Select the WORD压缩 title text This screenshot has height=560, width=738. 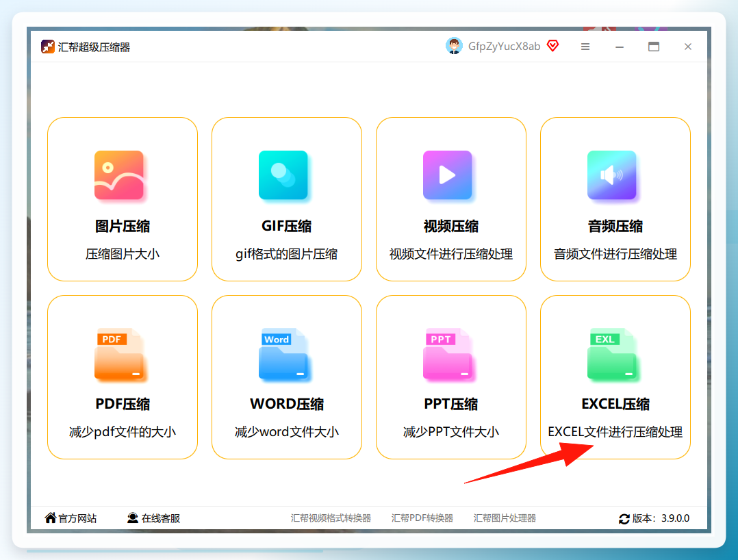click(287, 404)
